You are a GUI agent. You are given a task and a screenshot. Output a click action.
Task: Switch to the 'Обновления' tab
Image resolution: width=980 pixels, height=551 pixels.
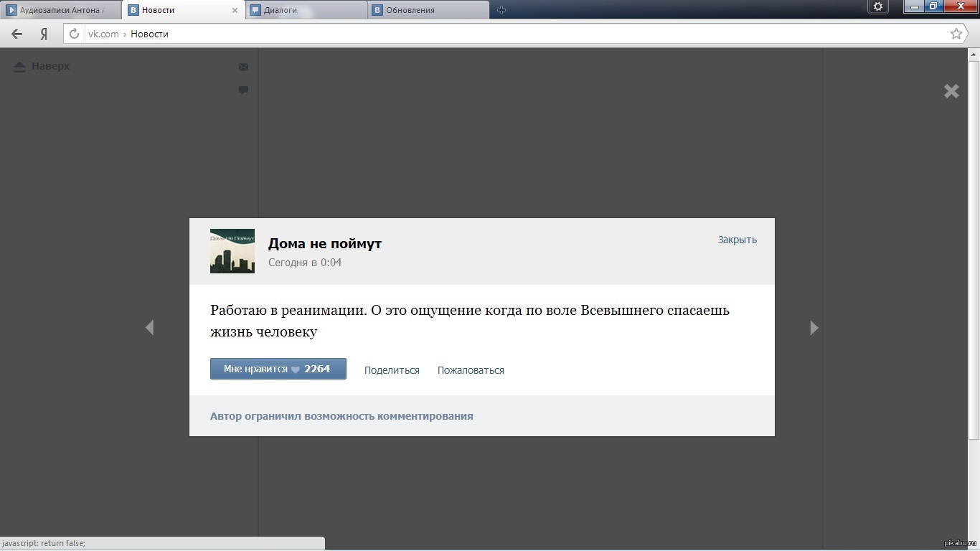[428, 10]
